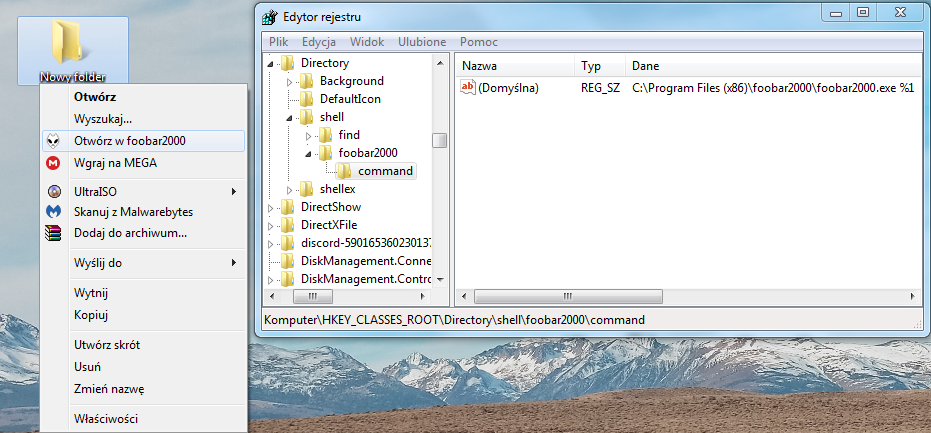
Task: Select the foobar2000.exe %1 data cell
Action: [x=772, y=88]
